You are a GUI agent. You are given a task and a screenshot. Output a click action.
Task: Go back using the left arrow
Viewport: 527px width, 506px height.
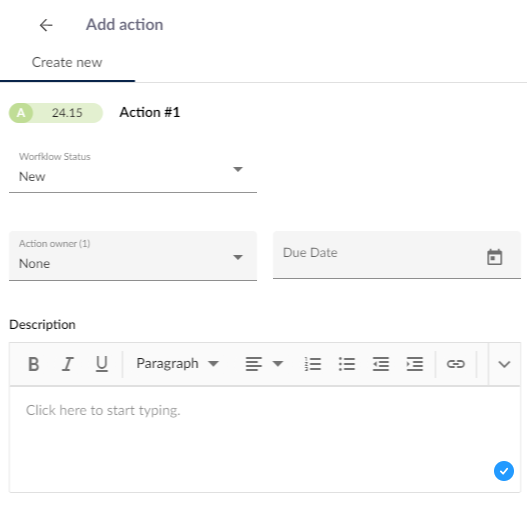tap(46, 25)
